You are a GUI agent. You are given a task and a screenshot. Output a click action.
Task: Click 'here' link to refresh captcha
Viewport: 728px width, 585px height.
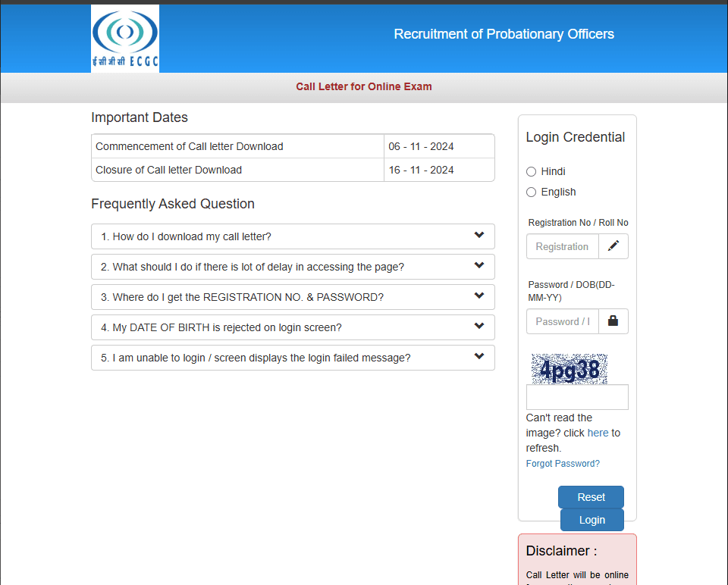coord(598,433)
